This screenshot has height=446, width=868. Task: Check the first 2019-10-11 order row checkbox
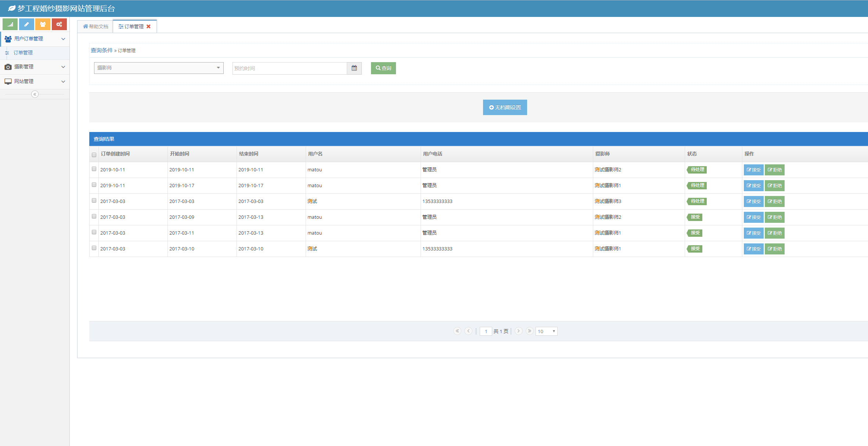(x=94, y=169)
